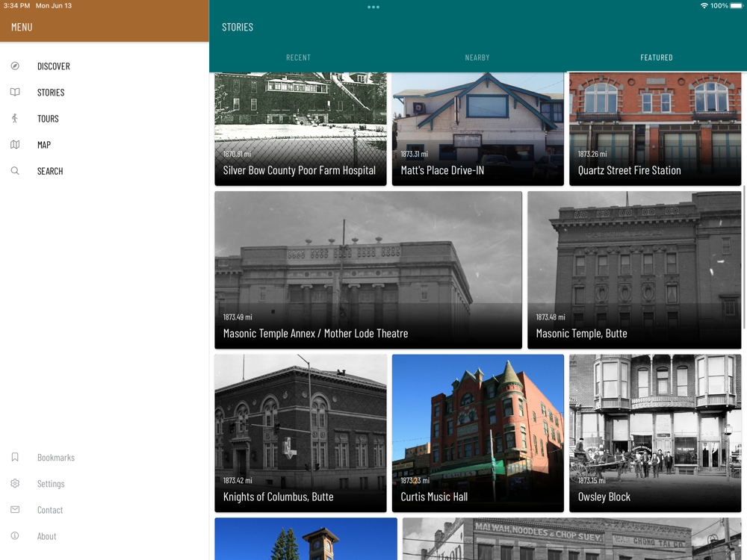747x560 pixels.
Task: Open Silver Bow County Poor Farm Hospital story
Action: point(300,128)
